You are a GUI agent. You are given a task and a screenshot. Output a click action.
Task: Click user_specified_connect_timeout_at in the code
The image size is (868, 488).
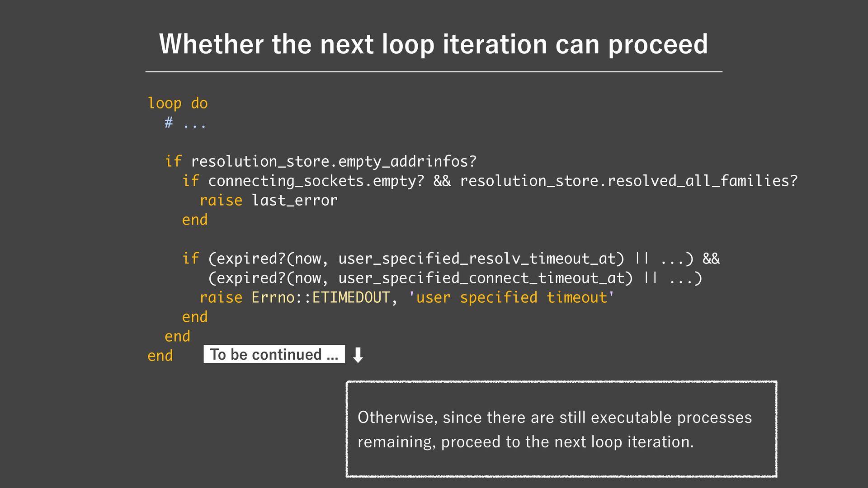[481, 278]
